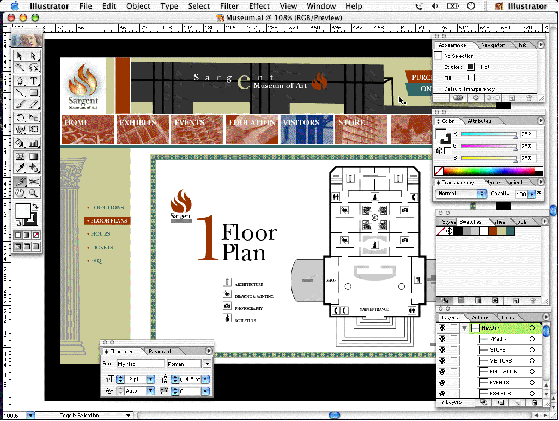Toggle the target circle of the EDUCATION layer

pos(532,371)
